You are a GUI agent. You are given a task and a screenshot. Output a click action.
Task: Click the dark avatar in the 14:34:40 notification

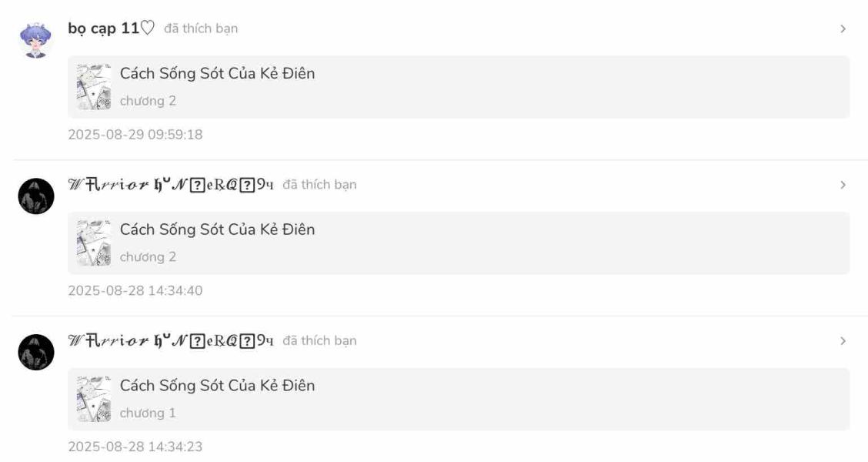[x=36, y=196]
